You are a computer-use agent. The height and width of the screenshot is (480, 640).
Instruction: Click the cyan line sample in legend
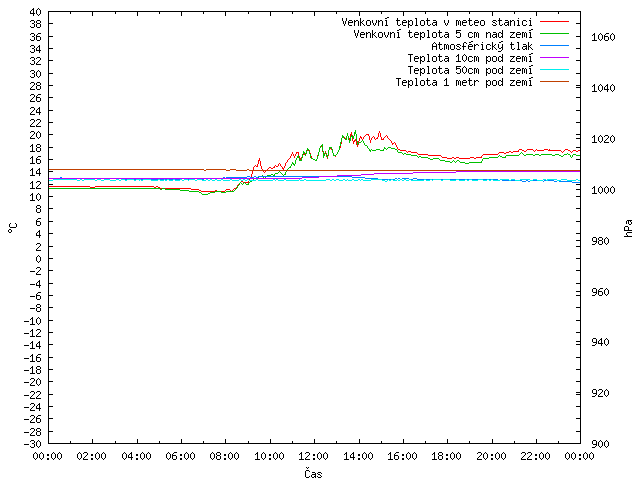click(554, 69)
